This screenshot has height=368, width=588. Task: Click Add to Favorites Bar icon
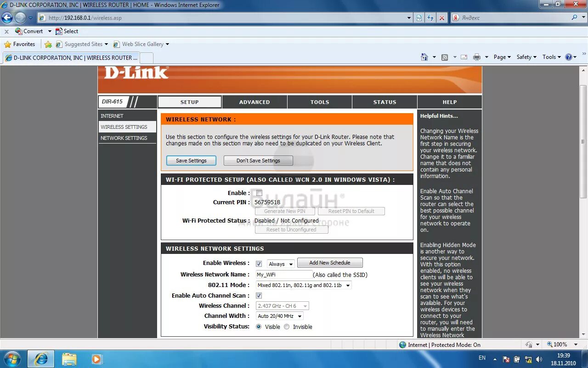48,44
